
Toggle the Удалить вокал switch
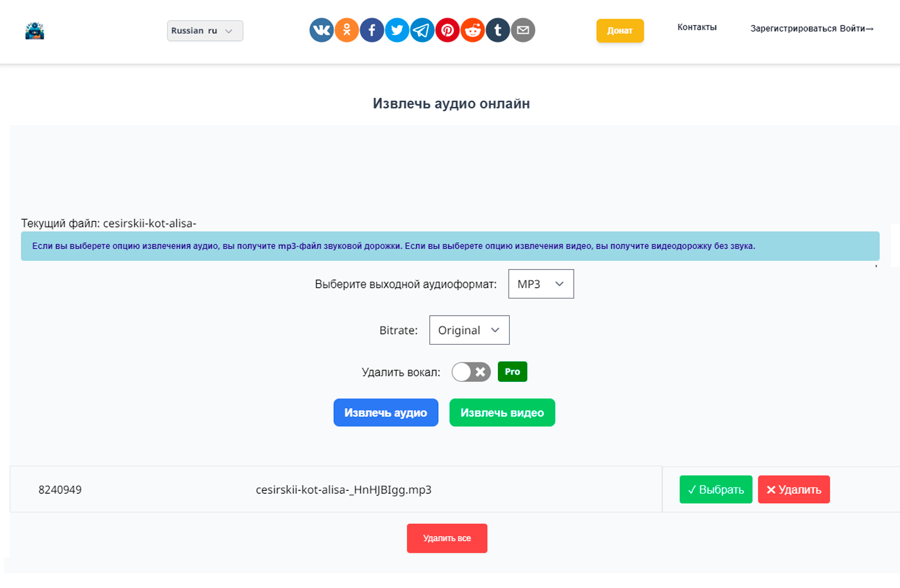coord(471,372)
